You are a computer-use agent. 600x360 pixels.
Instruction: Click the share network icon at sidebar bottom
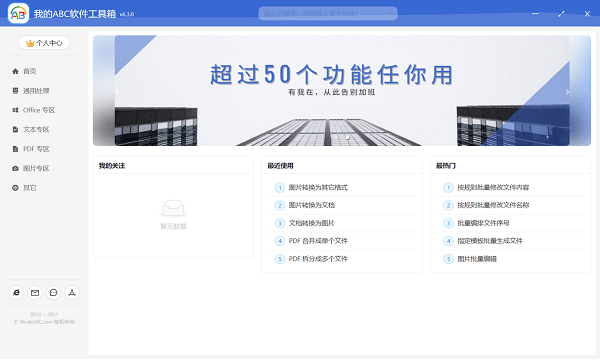pyautogui.click(x=72, y=293)
